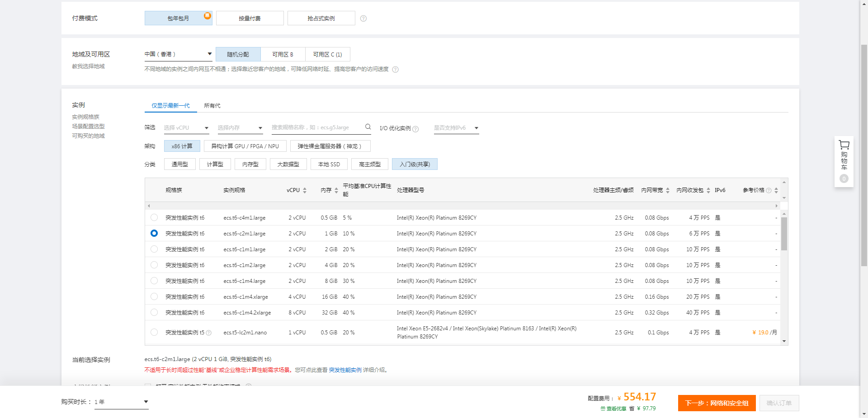Click the table horizontal scrollbar track
The width and height of the screenshot is (868, 418).
coord(462,206)
